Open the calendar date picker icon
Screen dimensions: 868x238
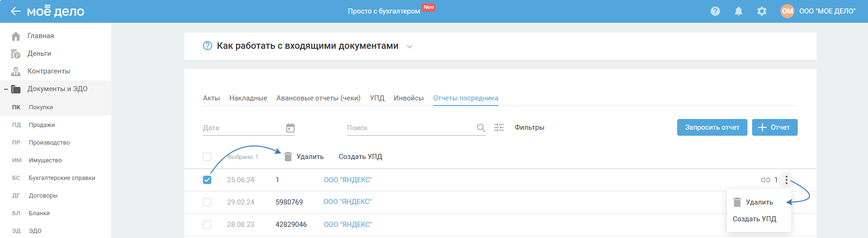pyautogui.click(x=290, y=128)
